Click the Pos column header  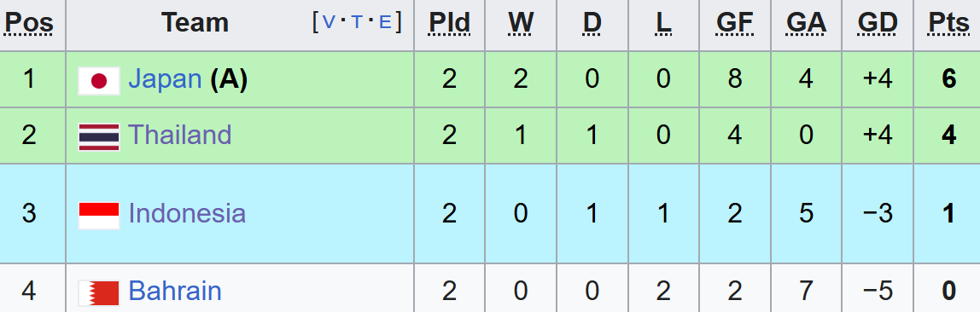29,24
